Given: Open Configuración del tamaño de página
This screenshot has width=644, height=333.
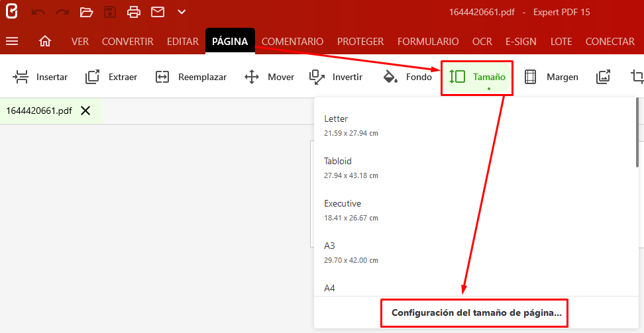Looking at the screenshot, I should pos(476,313).
